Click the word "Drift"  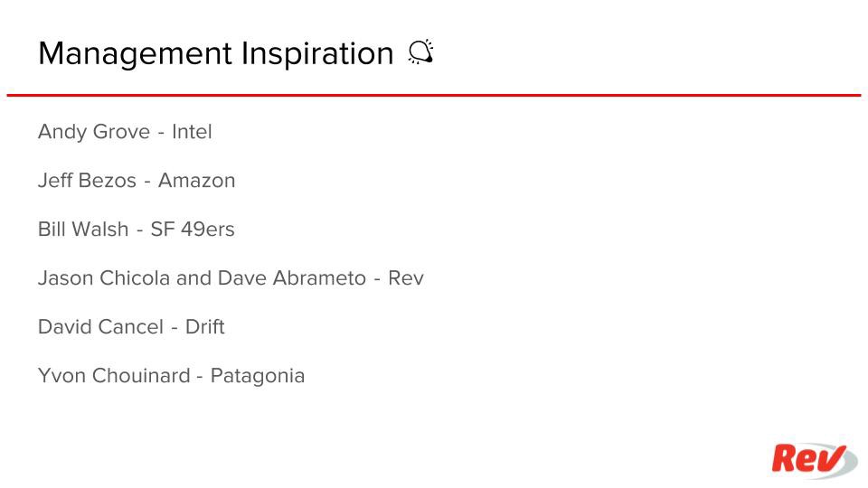pos(204,327)
